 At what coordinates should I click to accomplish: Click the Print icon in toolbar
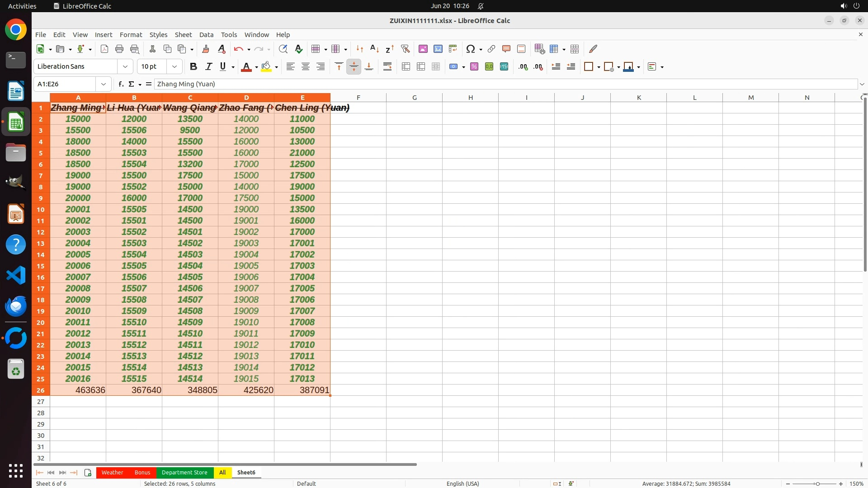119,49
